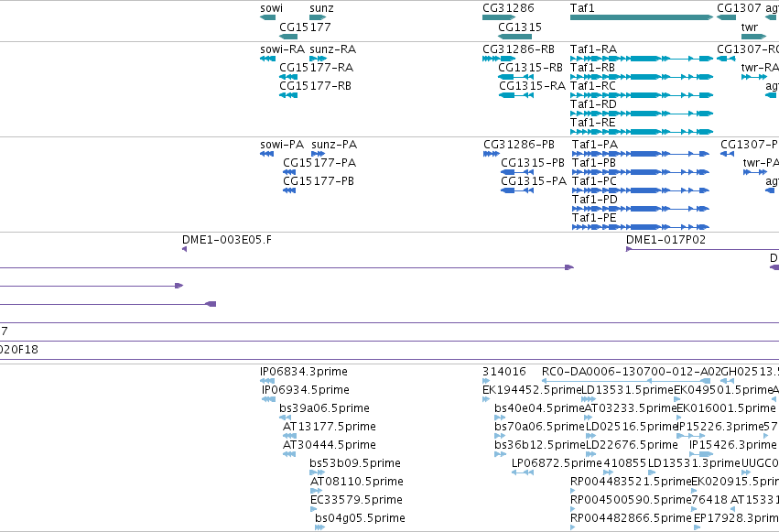Select EST AT03233.5prime
The image size is (779, 532).
click(x=590, y=418)
